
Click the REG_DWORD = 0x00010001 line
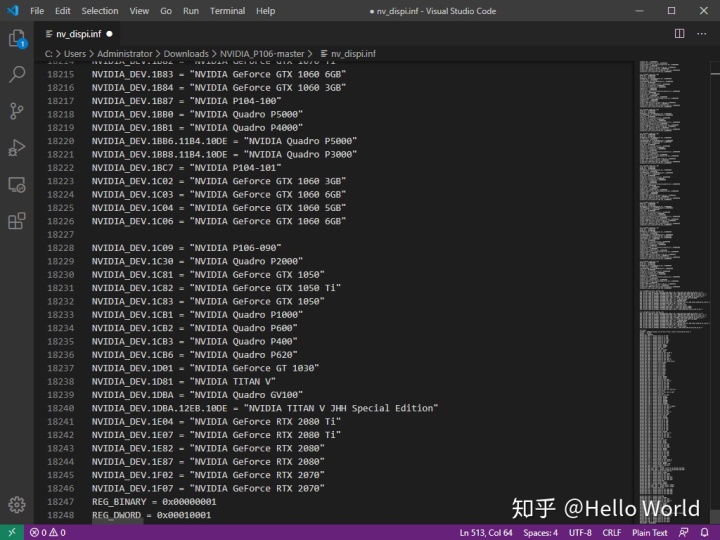click(151, 515)
